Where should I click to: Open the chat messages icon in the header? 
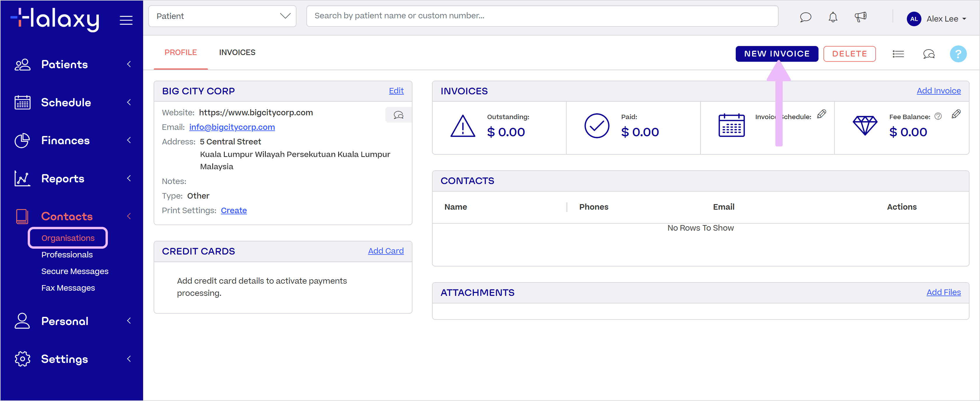(x=805, y=17)
